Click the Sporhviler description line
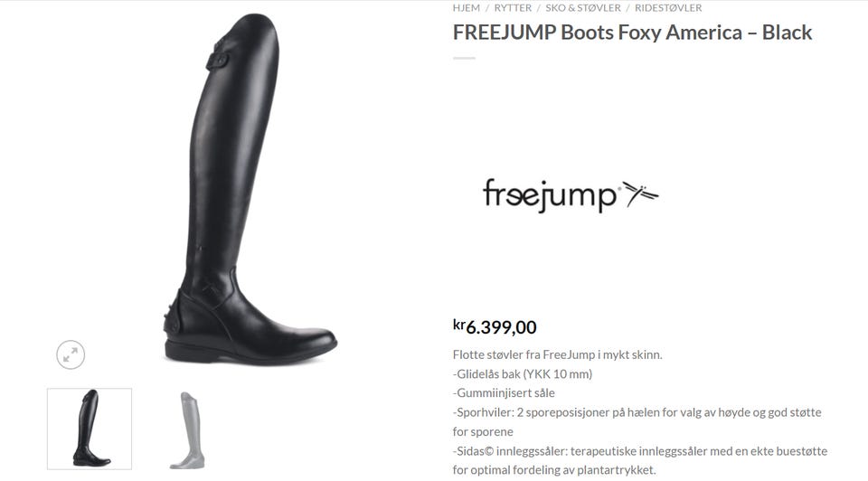 (637, 421)
